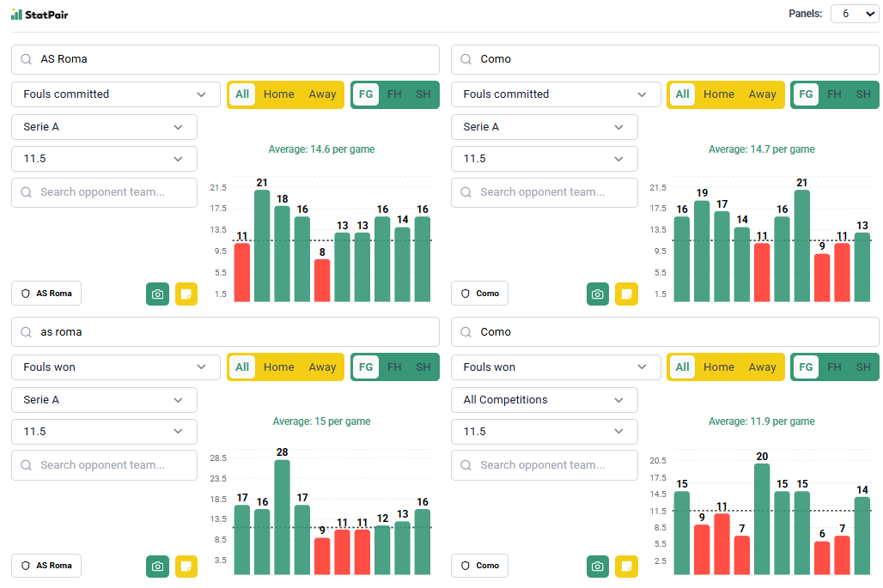
Task: Switch to FH in AS Roma fouls won panel
Action: pyautogui.click(x=394, y=367)
